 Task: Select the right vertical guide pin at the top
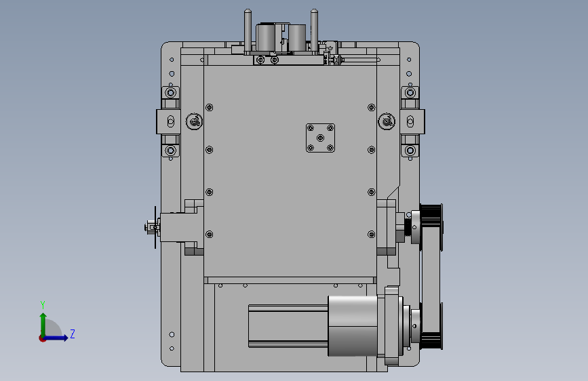314,31
